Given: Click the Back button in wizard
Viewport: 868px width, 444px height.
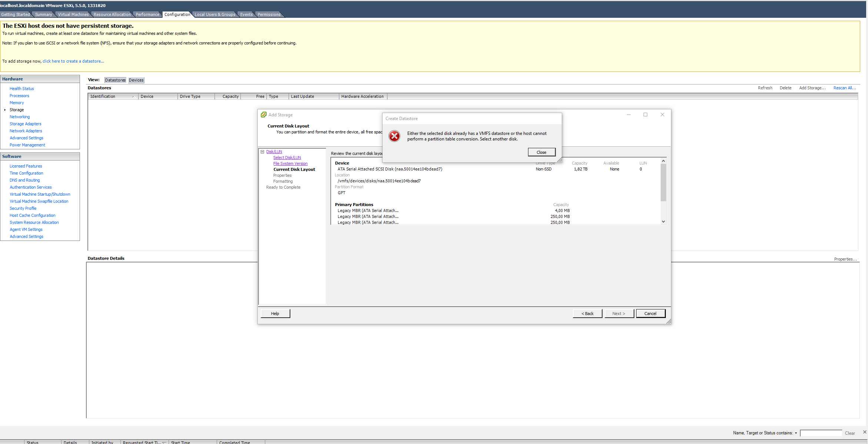Looking at the screenshot, I should 587,314.
